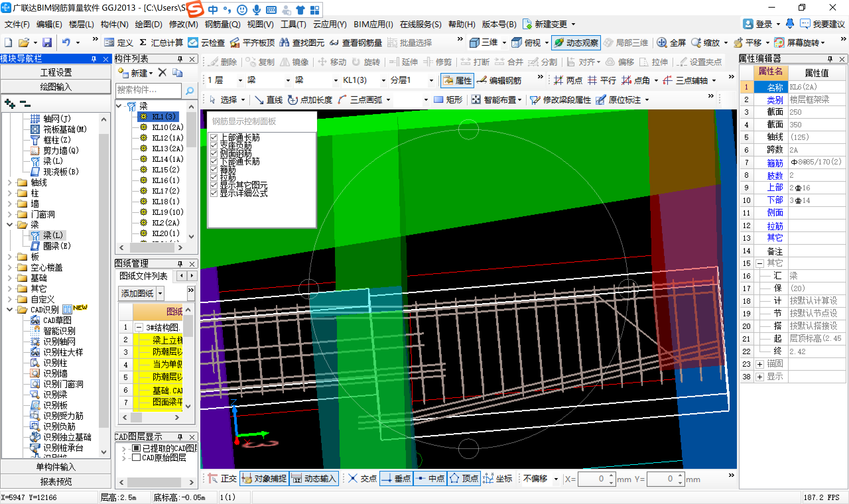Open the 分层1 layer dropdown
Screen dimensions: 849x504
(x=431, y=81)
